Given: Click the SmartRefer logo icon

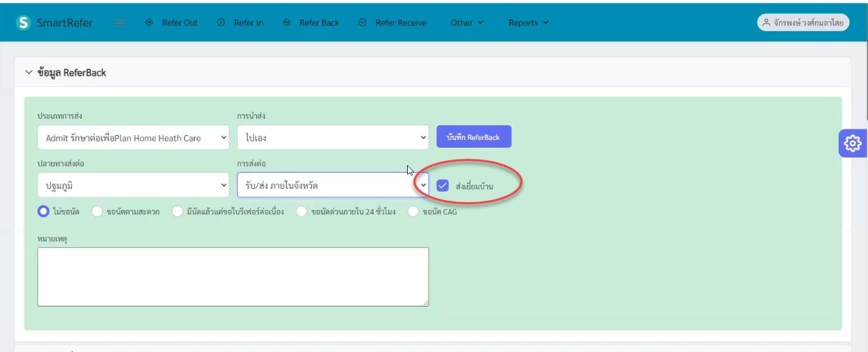Looking at the screenshot, I should click(24, 22).
